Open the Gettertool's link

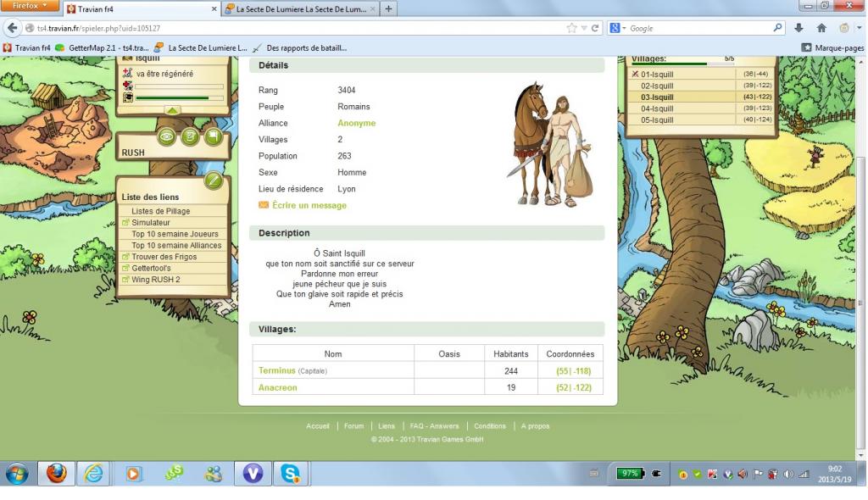coord(151,268)
